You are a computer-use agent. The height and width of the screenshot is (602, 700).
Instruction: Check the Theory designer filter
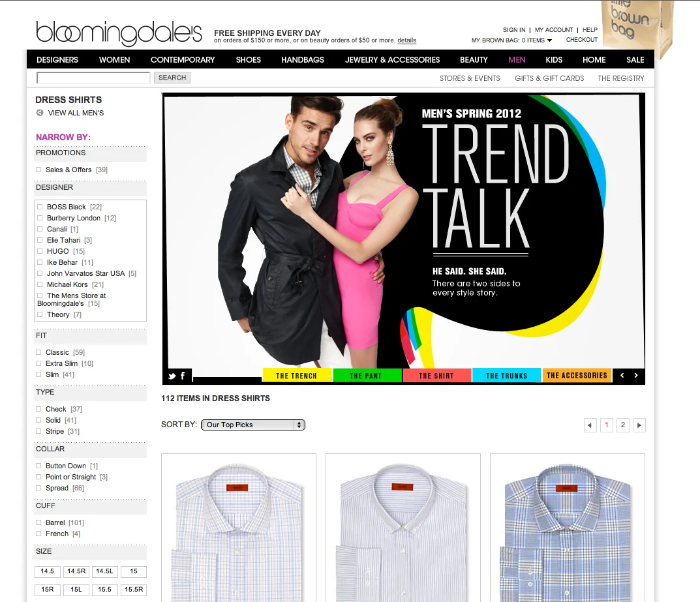(40, 314)
